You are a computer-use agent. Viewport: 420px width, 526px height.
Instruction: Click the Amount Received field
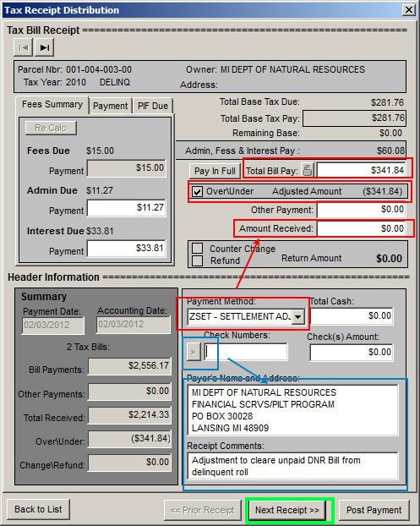[361, 228]
